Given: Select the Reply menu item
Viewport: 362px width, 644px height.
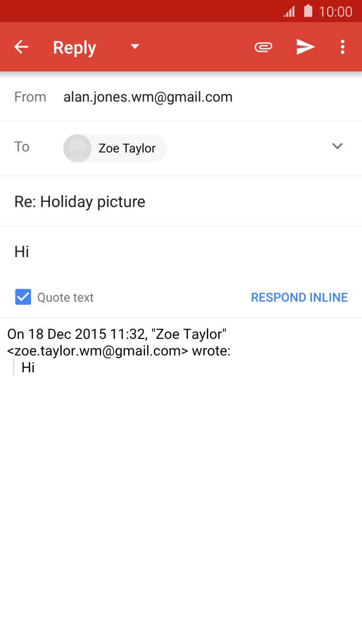Looking at the screenshot, I should pos(74,47).
